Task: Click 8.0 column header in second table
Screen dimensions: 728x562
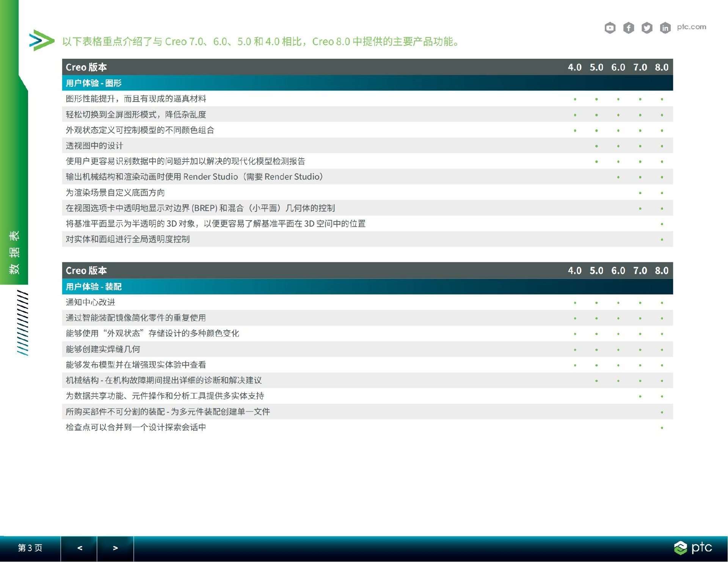Action: click(x=662, y=271)
